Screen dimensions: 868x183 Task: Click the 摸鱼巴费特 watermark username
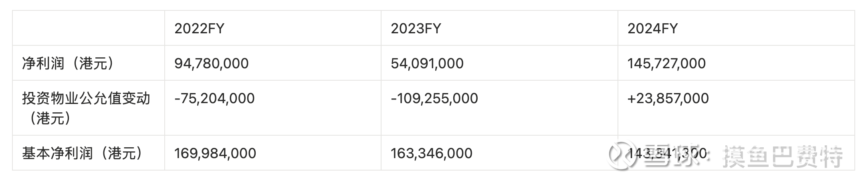tap(782, 157)
